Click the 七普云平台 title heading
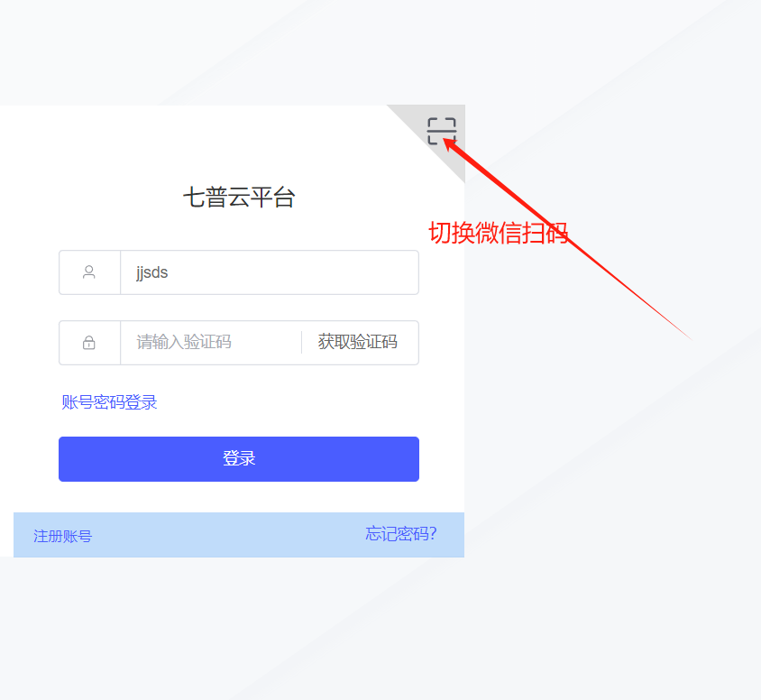 pyautogui.click(x=239, y=198)
